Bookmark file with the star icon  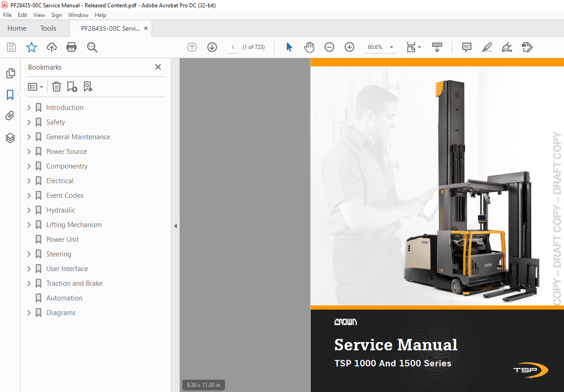32,47
